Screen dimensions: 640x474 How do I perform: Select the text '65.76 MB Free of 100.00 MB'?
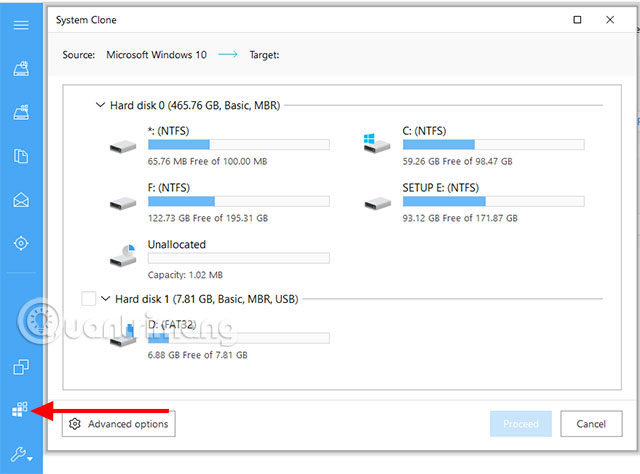tap(207, 161)
